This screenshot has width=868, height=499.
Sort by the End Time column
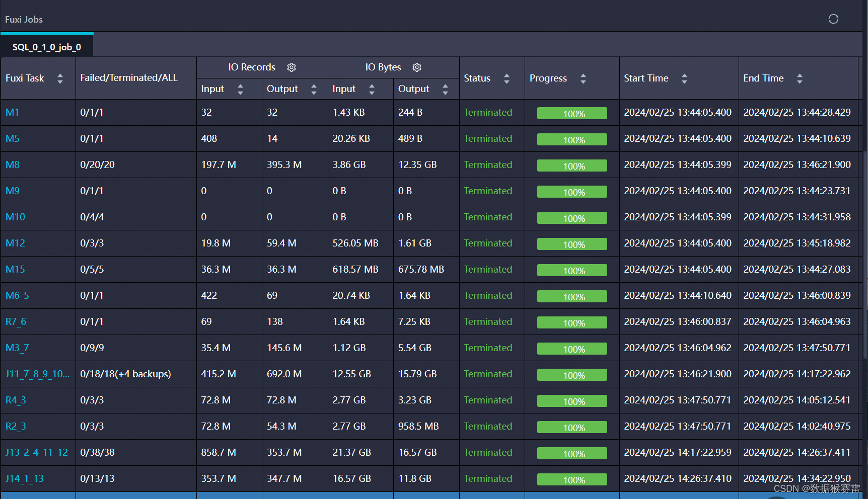click(x=800, y=78)
